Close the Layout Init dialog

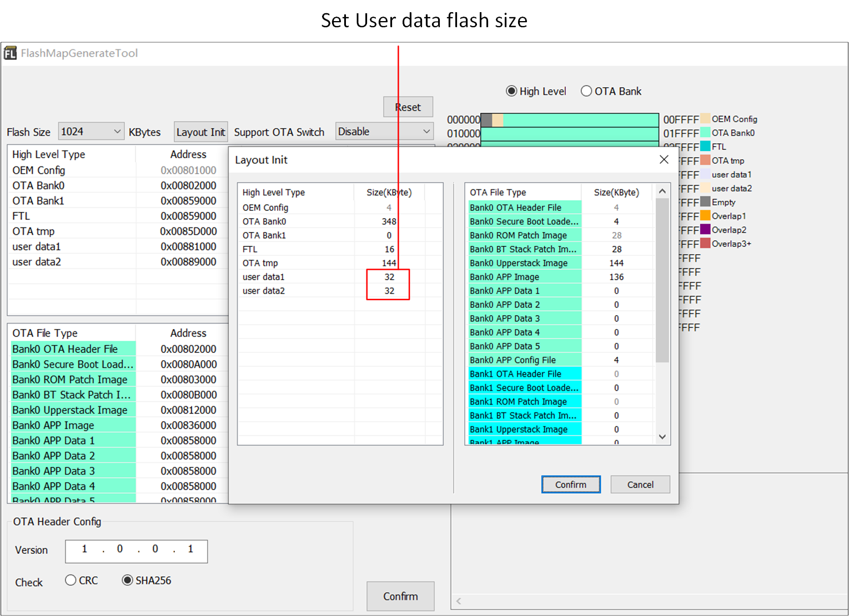[664, 160]
